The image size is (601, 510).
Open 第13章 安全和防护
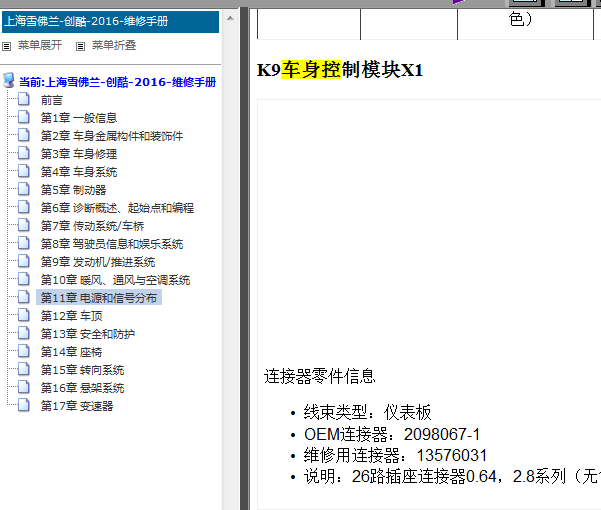click(88, 334)
